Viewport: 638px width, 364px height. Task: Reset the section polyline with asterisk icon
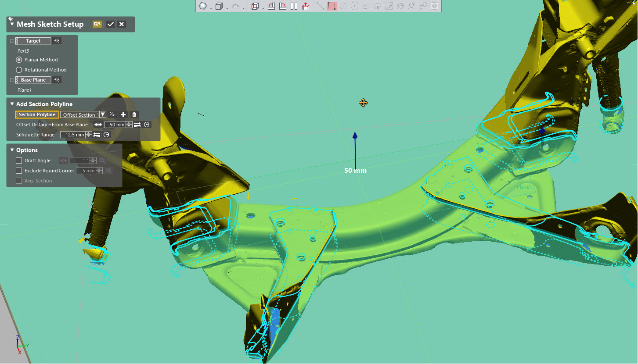112,114
